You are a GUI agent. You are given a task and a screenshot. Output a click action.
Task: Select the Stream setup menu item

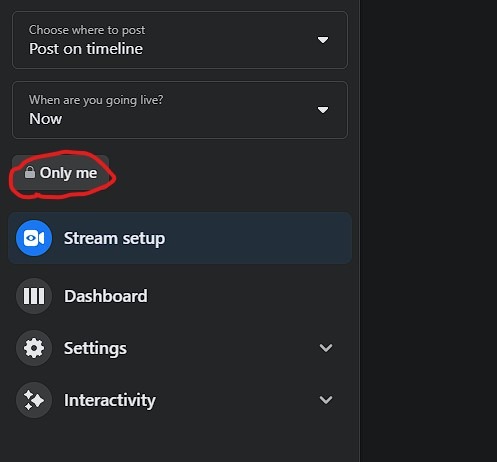[180, 238]
